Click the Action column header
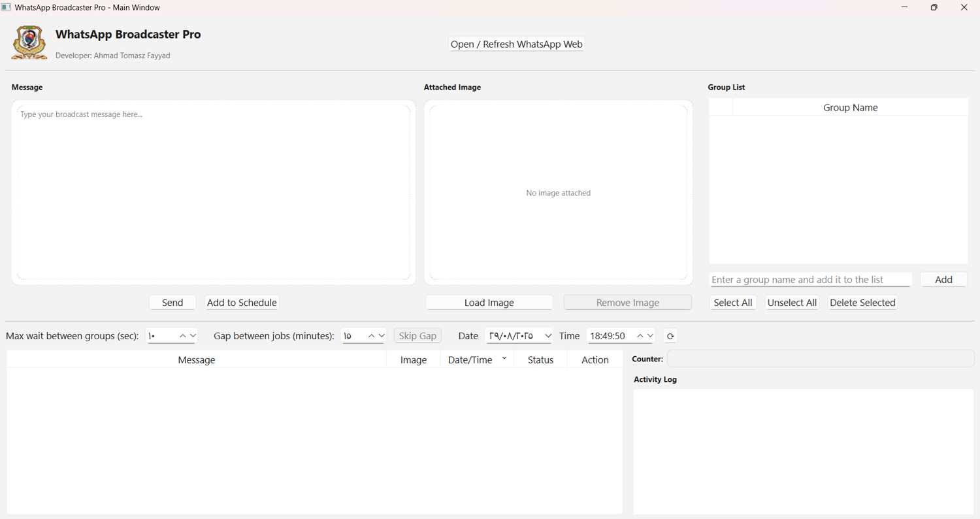The width and height of the screenshot is (980, 519). tap(595, 360)
